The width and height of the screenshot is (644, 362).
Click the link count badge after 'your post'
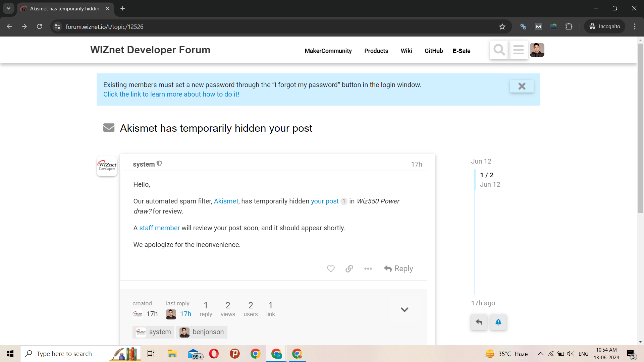pos(344,201)
